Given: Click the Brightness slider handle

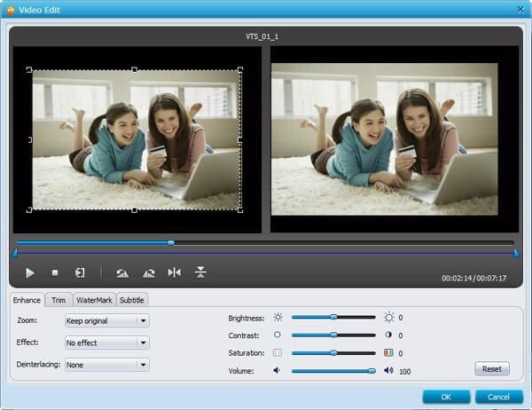Looking at the screenshot, I should [334, 317].
